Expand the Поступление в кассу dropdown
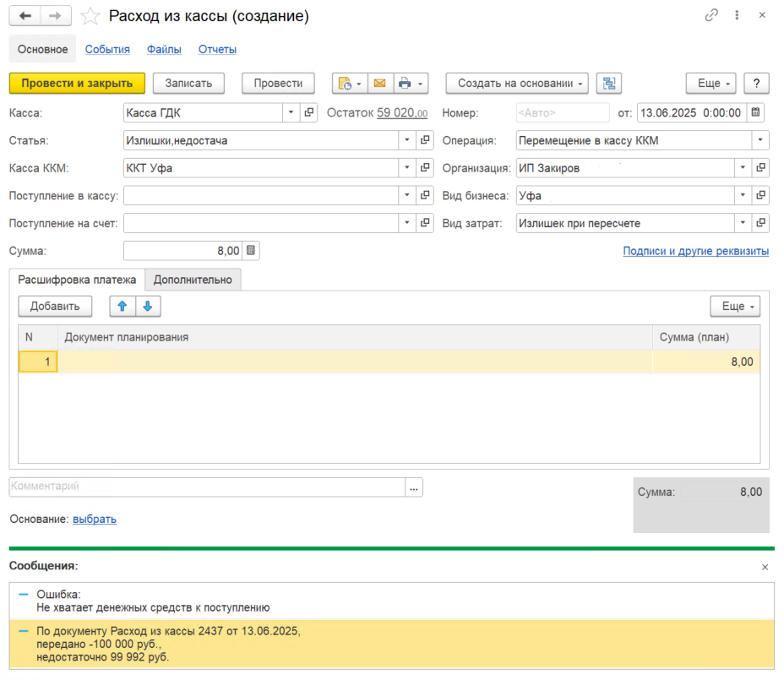This screenshot has width=784, height=680. [x=407, y=195]
